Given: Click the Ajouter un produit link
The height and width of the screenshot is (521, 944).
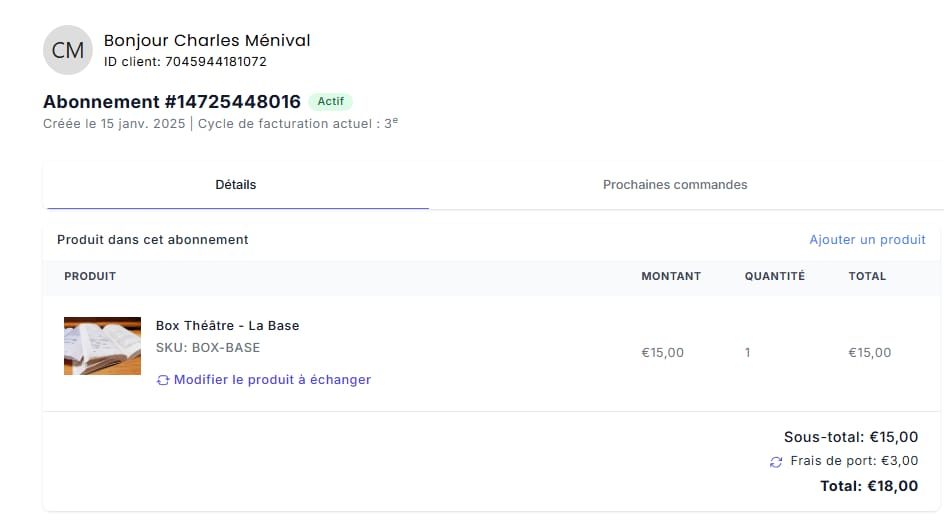Looking at the screenshot, I should (867, 240).
